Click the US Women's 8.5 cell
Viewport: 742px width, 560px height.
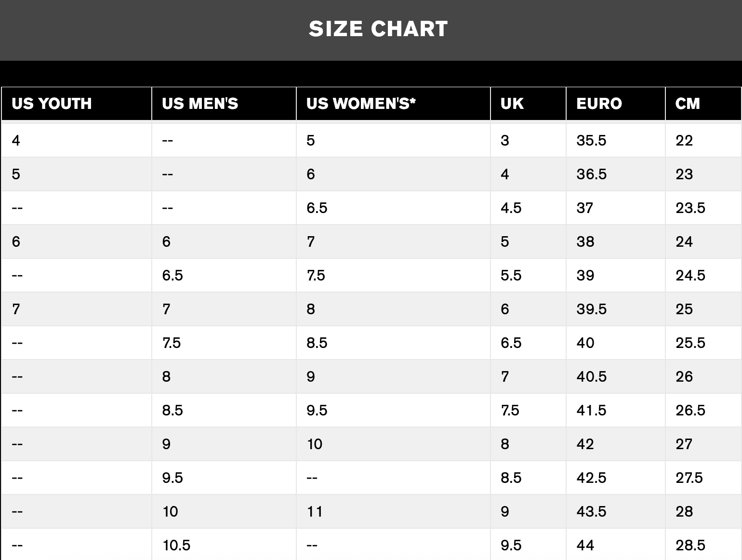click(x=394, y=343)
